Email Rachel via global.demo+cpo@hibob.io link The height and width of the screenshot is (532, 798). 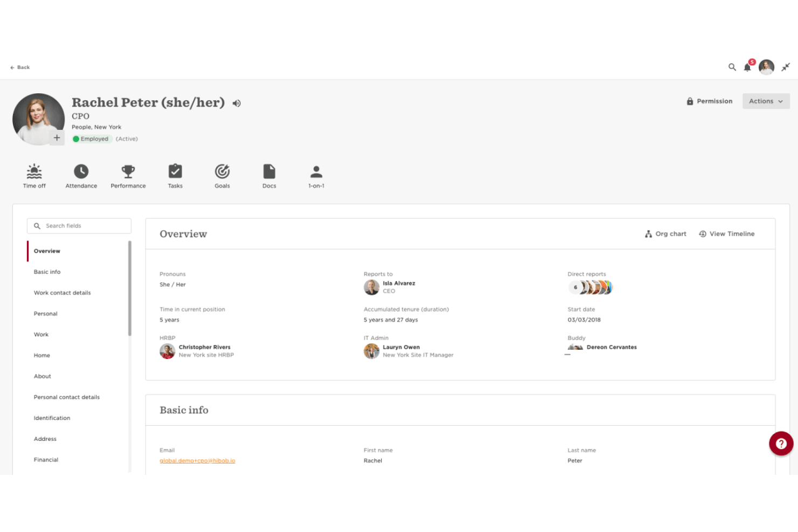tap(197, 460)
